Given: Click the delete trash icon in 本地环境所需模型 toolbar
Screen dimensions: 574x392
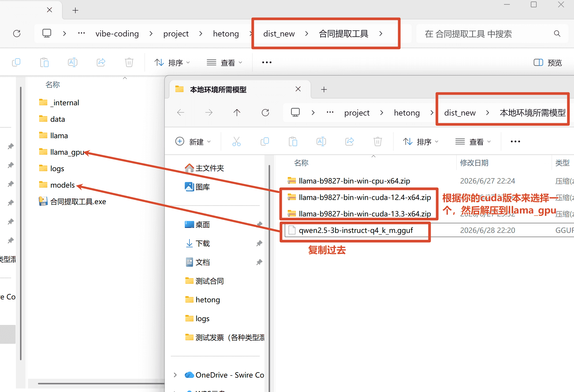Looking at the screenshot, I should [378, 141].
